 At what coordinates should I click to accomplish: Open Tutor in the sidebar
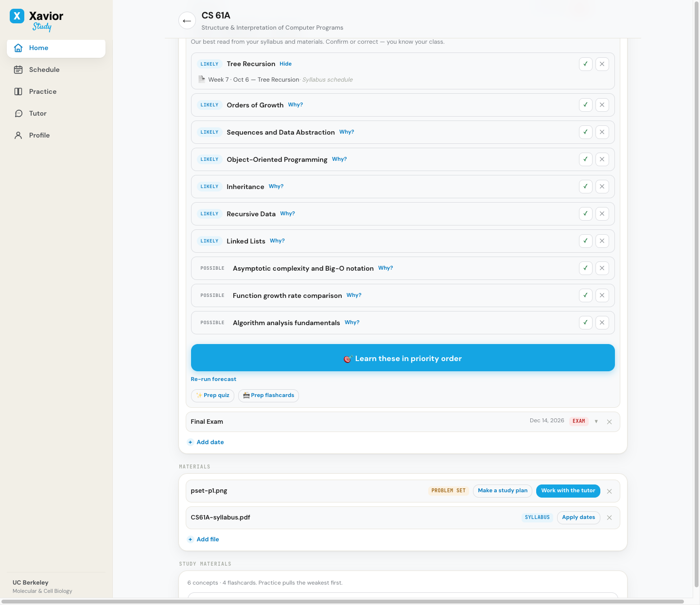pos(56,114)
